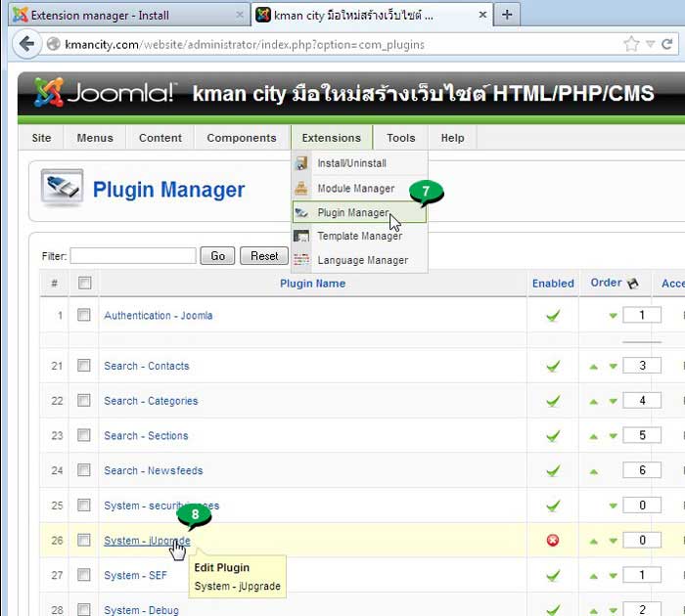The height and width of the screenshot is (616, 685).
Task: Move System - jUpgrade up arrow
Action: point(593,542)
